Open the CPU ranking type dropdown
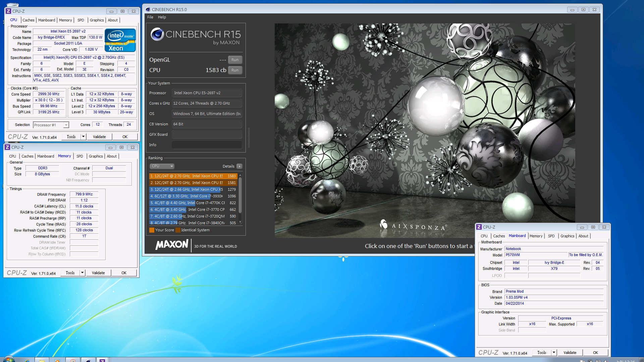 click(162, 166)
